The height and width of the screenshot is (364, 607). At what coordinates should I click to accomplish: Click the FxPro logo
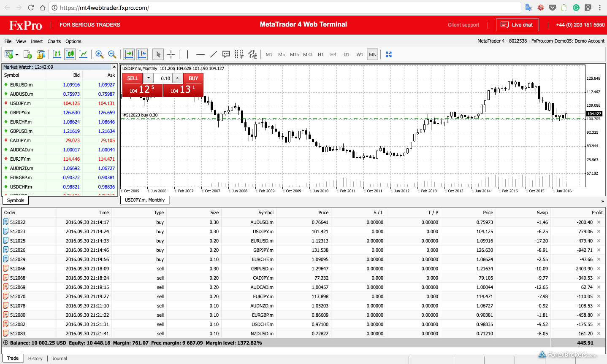tap(26, 25)
